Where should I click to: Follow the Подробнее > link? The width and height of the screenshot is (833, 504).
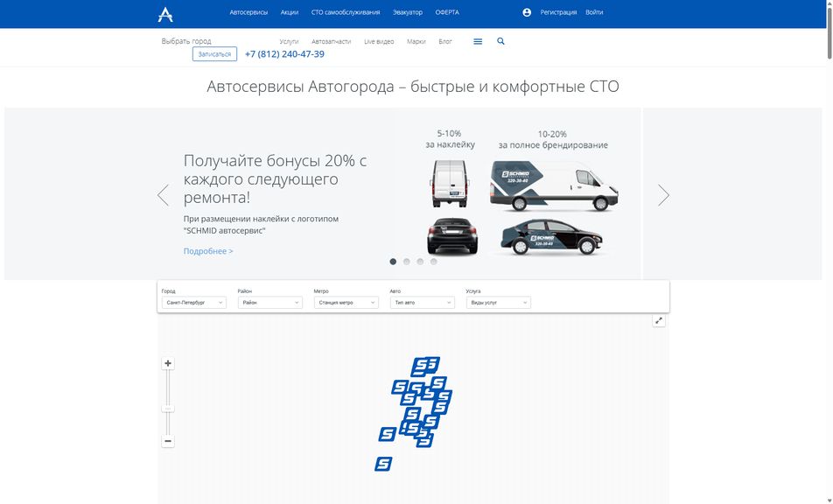point(208,251)
